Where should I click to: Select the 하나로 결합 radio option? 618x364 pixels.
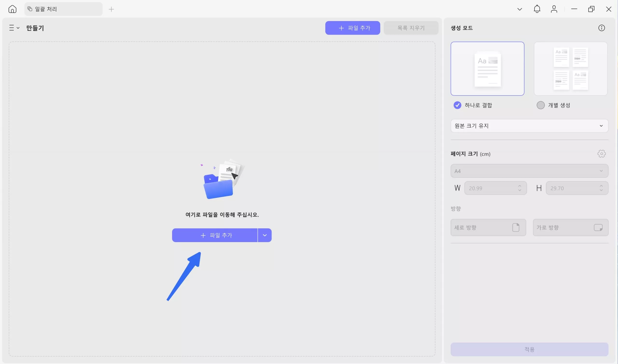coord(457,105)
